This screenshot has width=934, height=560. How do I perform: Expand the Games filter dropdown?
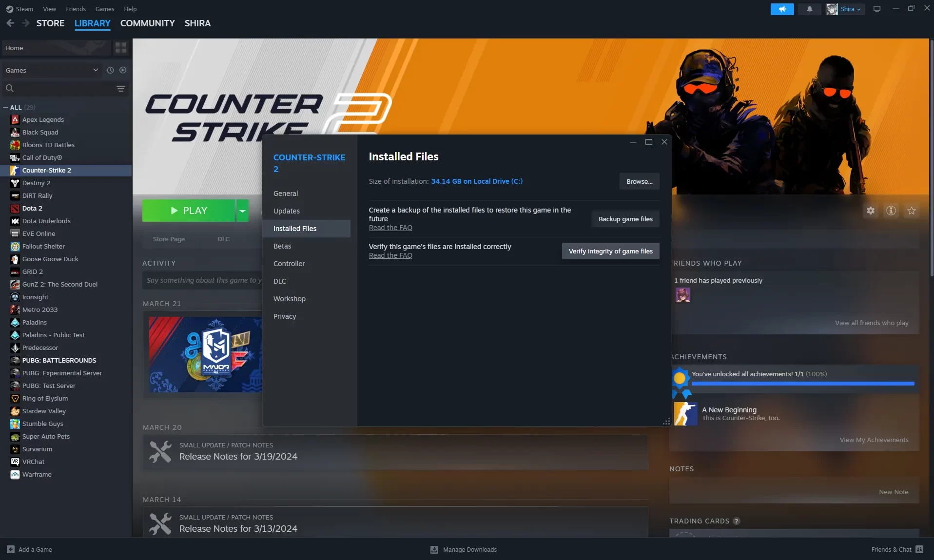(x=52, y=70)
